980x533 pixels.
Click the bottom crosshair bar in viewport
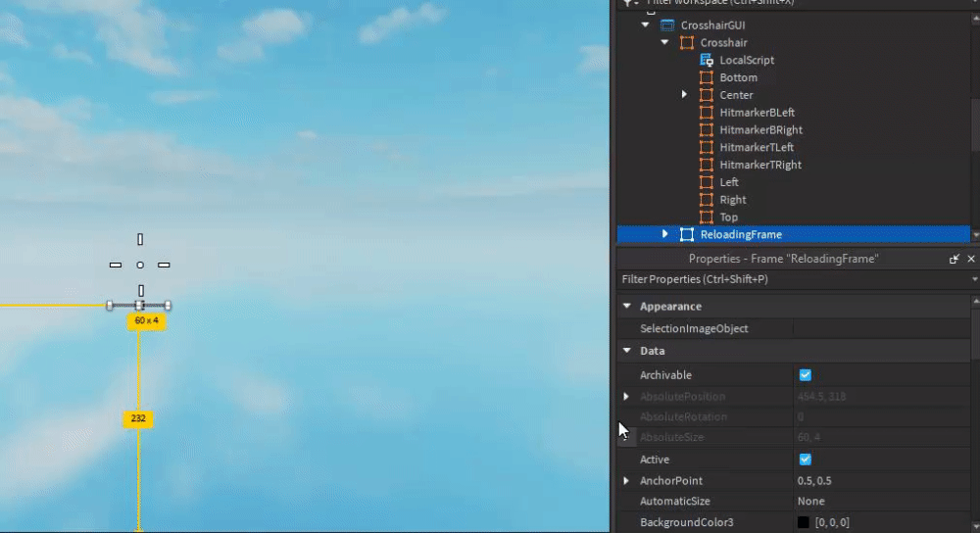pyautogui.click(x=141, y=291)
